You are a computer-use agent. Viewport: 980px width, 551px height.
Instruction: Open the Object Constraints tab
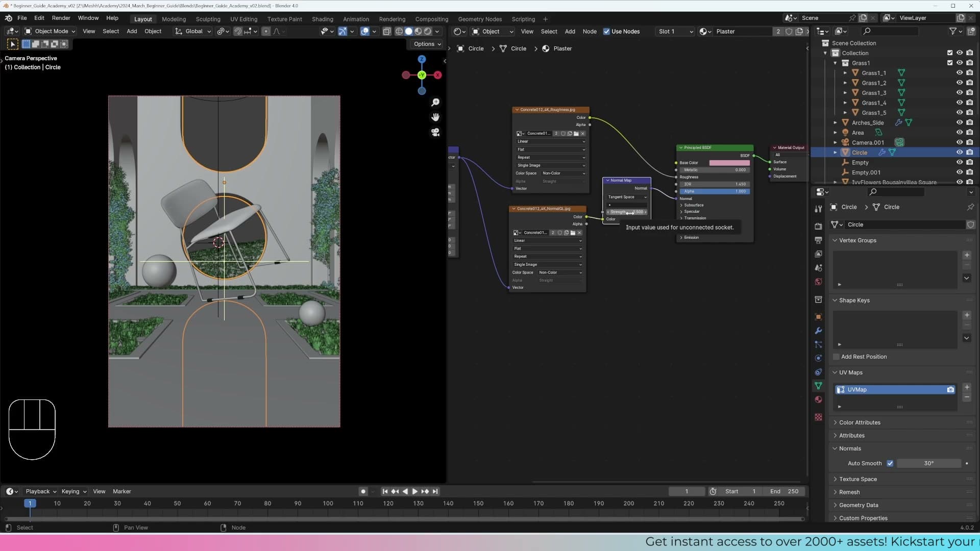[818, 372]
